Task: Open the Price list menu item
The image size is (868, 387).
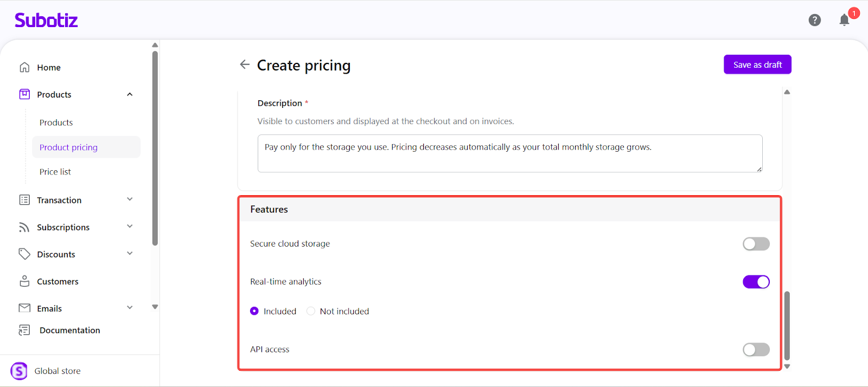Action: 55,172
